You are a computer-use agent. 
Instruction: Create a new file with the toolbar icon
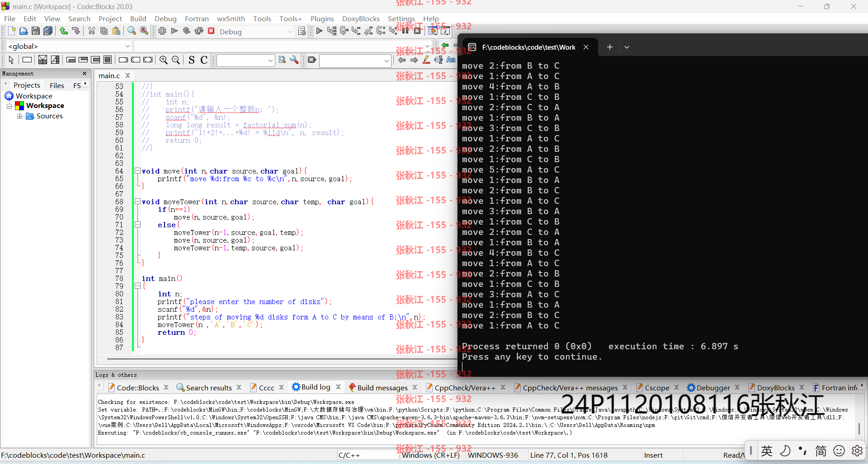[12, 31]
